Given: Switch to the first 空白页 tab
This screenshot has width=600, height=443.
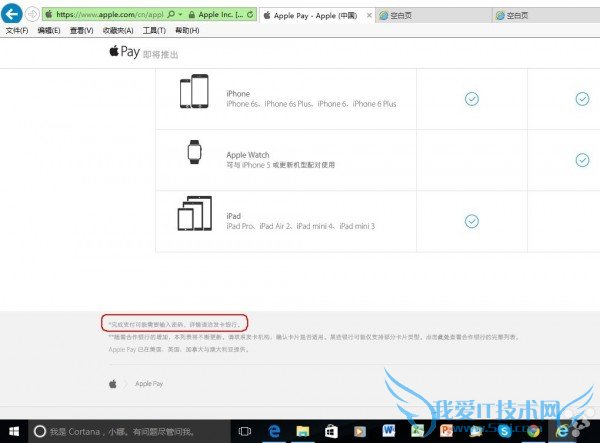Looking at the screenshot, I should point(433,16).
